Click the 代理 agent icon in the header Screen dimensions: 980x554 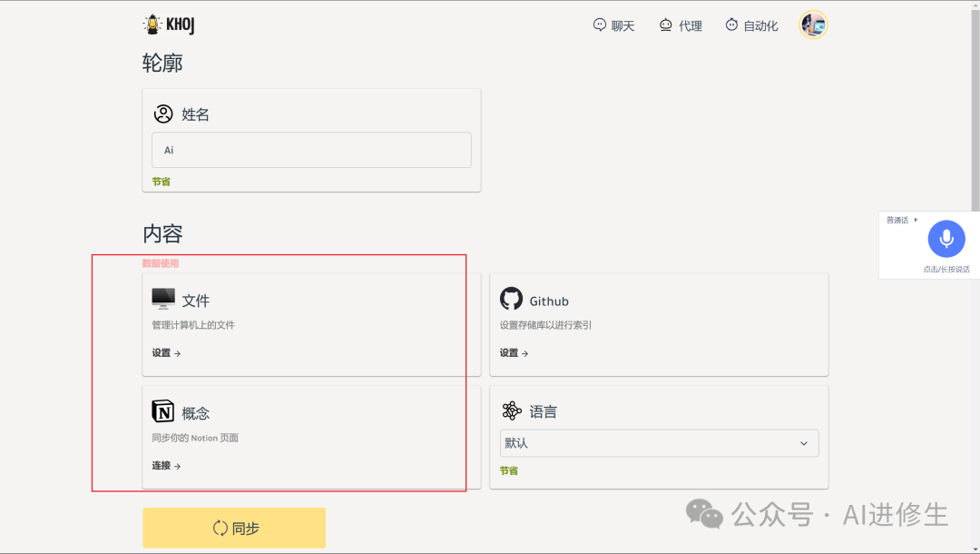tap(664, 25)
